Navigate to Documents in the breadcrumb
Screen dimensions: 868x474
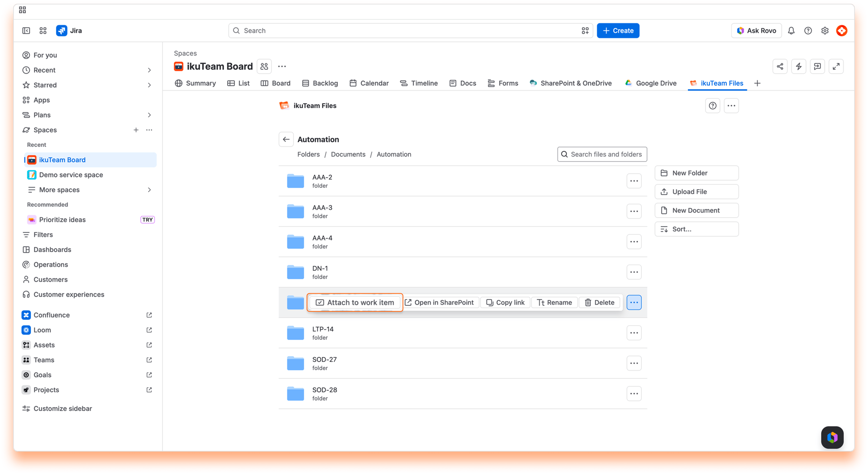point(348,154)
